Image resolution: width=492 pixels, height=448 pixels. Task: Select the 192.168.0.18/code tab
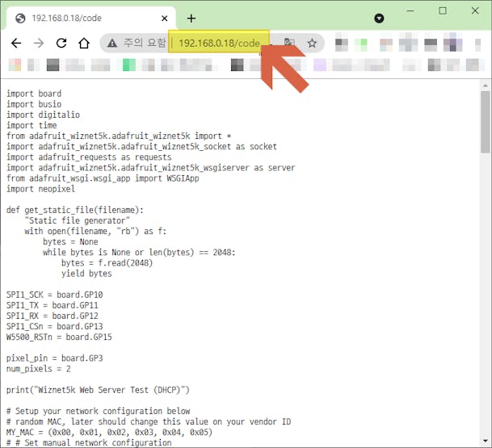pyautogui.click(x=91, y=19)
